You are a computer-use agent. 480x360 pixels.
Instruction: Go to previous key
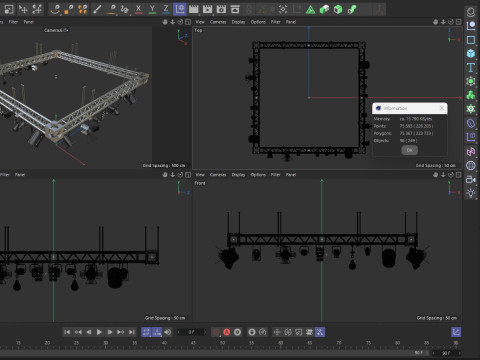(x=78, y=332)
